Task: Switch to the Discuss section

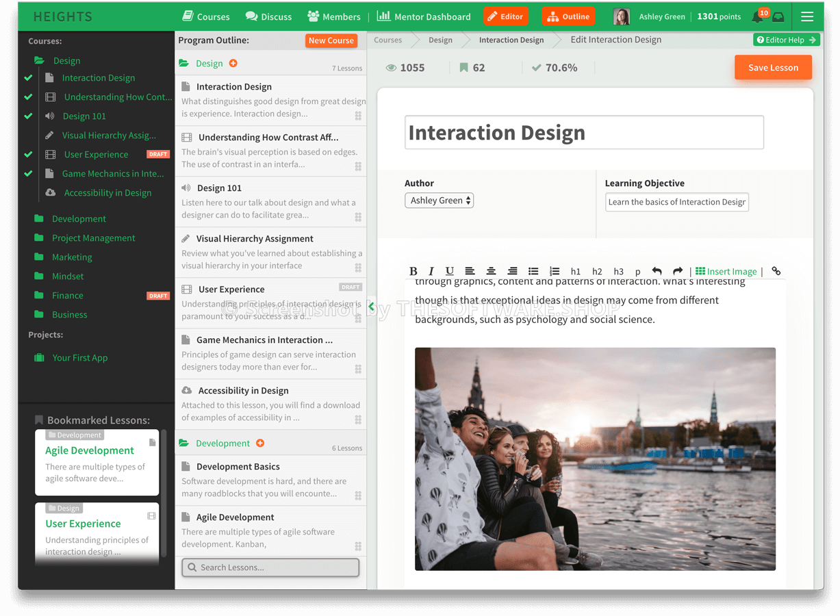Action: point(268,16)
